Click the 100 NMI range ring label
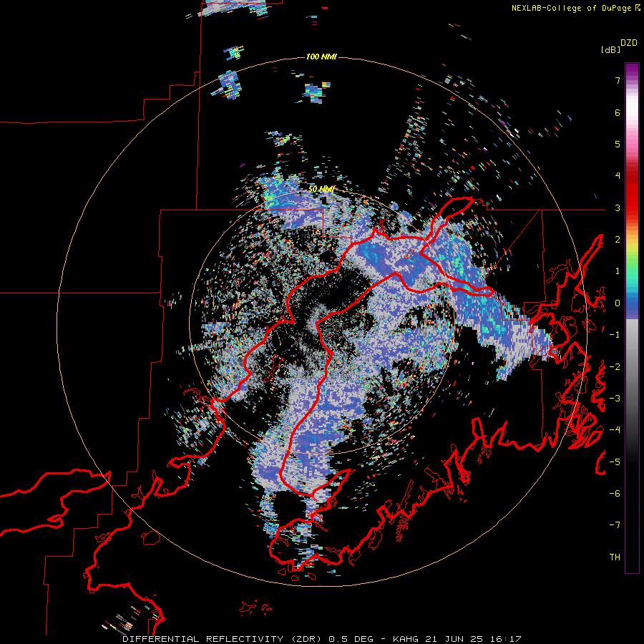The width and height of the screenshot is (644, 644). click(321, 57)
